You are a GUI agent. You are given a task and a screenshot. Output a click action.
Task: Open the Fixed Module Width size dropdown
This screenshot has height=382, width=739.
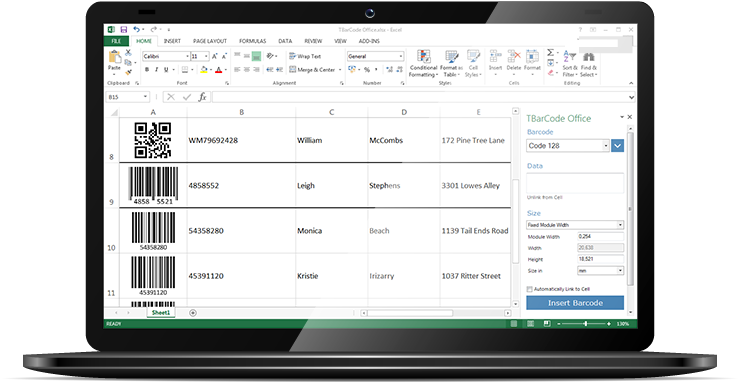coord(620,225)
